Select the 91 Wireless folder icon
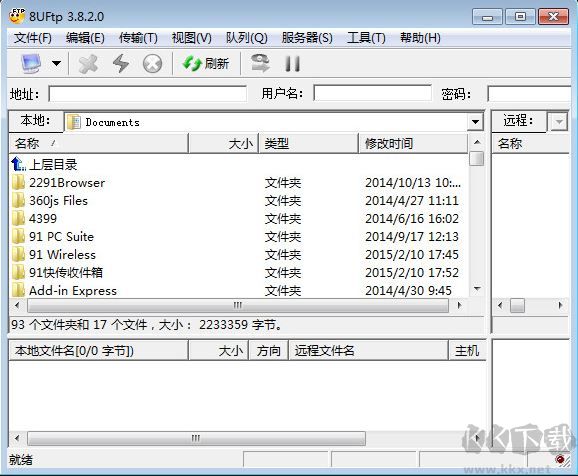 pos(18,255)
